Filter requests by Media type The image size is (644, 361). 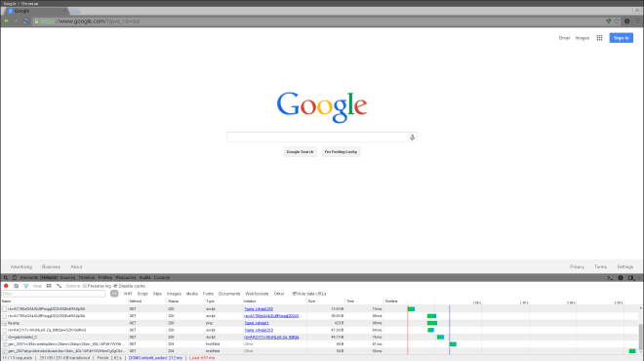click(x=192, y=294)
